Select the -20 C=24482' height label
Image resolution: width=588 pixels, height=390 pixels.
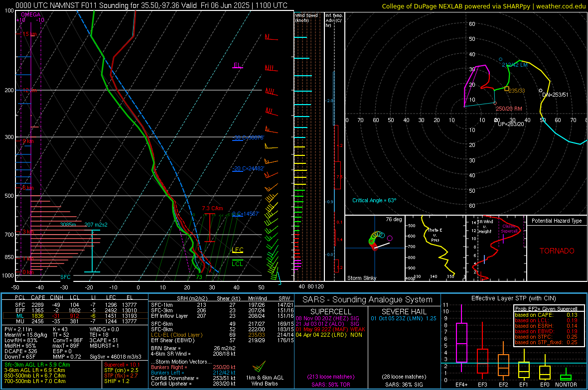pyautogui.click(x=248, y=169)
